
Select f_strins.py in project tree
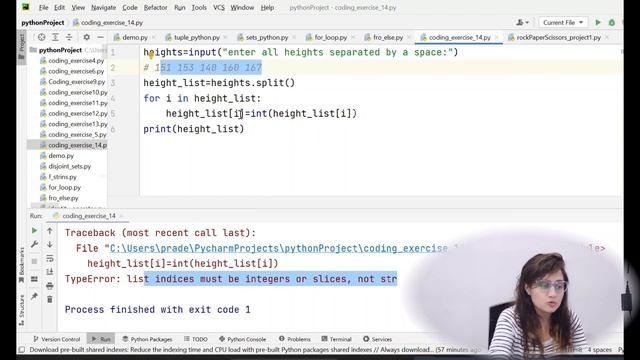(x=62, y=177)
